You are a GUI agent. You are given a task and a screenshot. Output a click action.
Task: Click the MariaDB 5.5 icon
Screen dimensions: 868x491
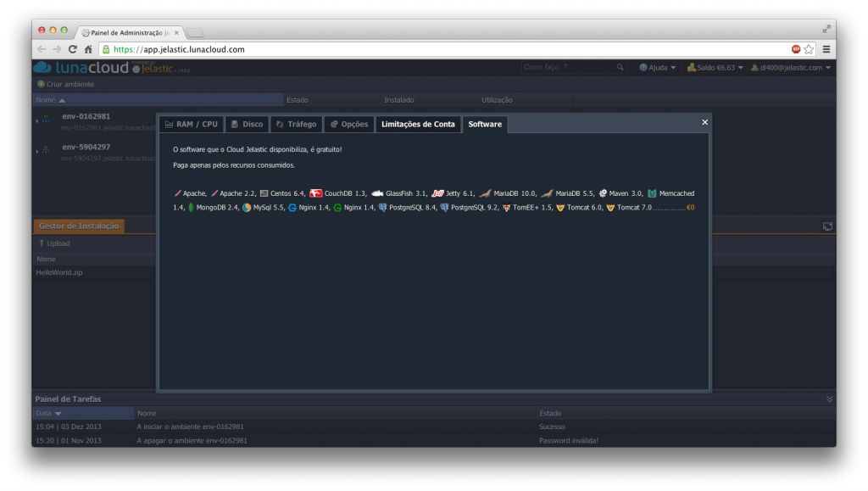point(547,193)
